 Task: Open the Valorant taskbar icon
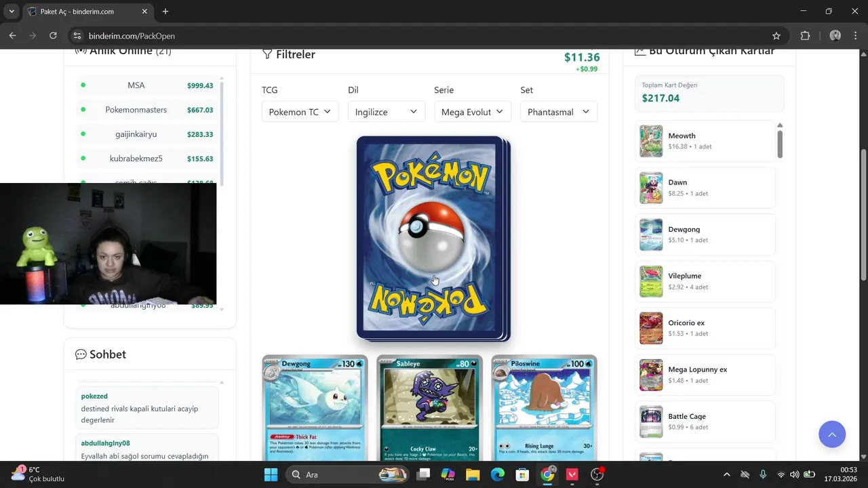click(572, 474)
